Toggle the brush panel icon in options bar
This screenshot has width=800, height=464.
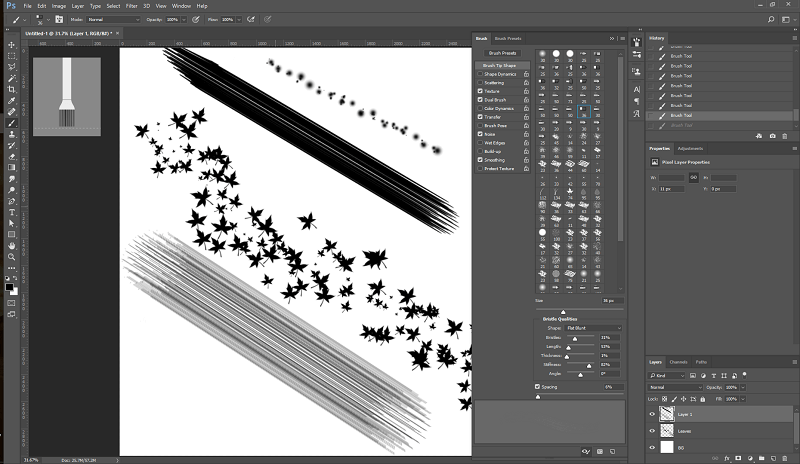click(x=59, y=19)
